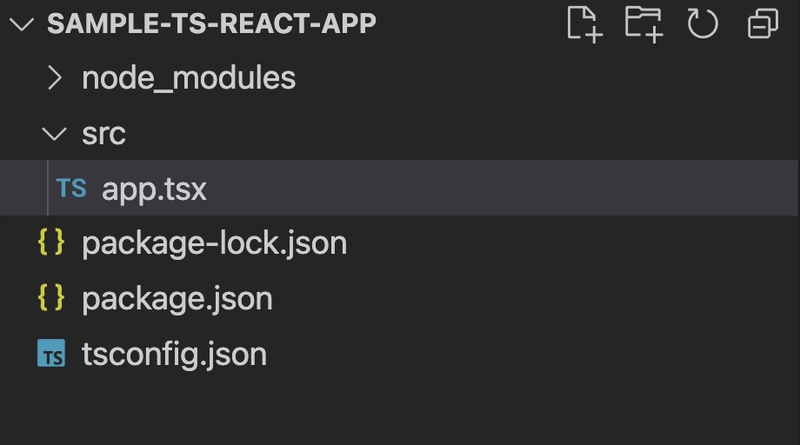Expand the node_modules folder chevron
Viewport: 800px width, 445px height.
(54, 78)
